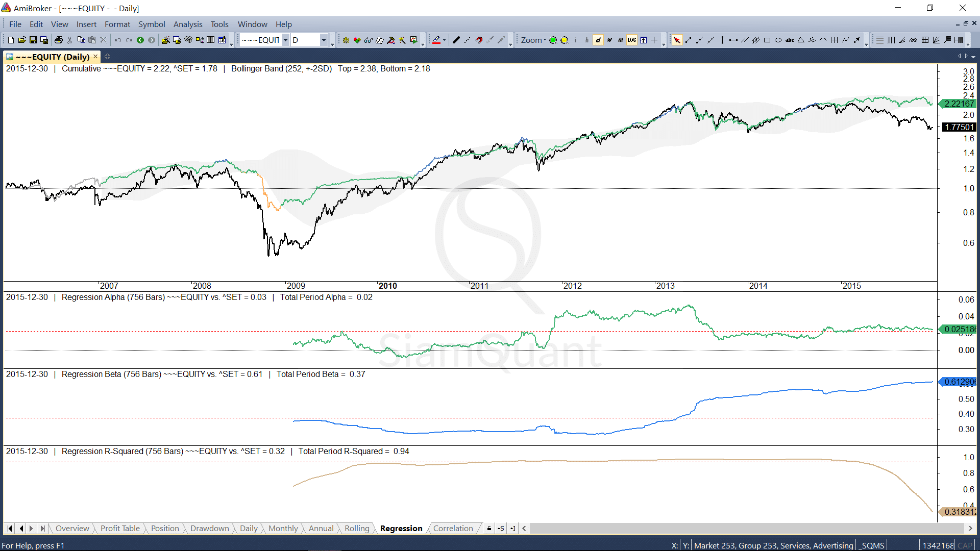Viewport: 980px width, 551px height.
Task: Switch to the Drawdown sheet tab
Action: 209,529
